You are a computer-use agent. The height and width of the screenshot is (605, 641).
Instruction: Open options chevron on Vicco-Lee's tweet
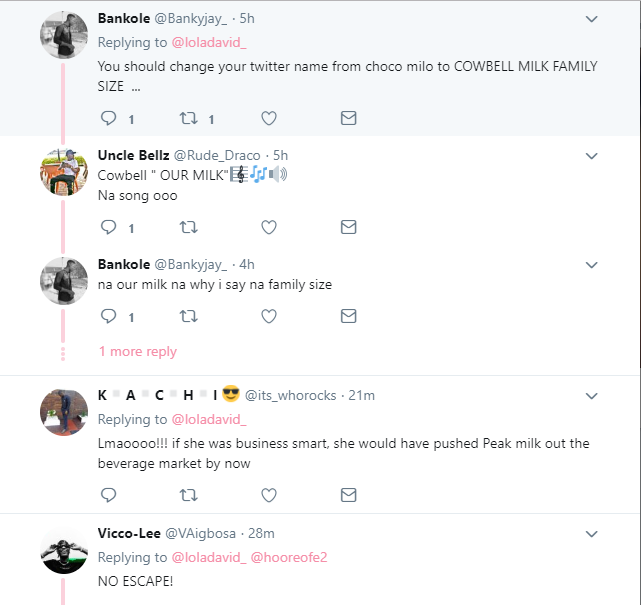click(591, 534)
